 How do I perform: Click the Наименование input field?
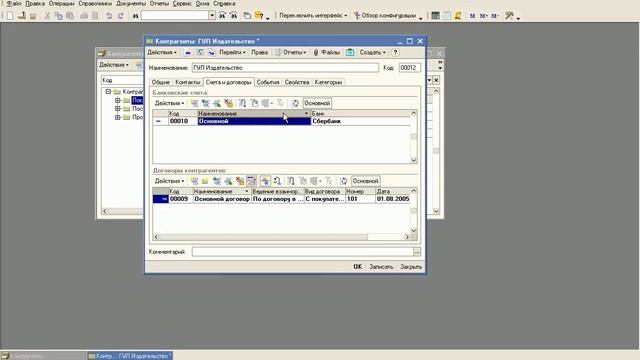pyautogui.click(x=285, y=68)
